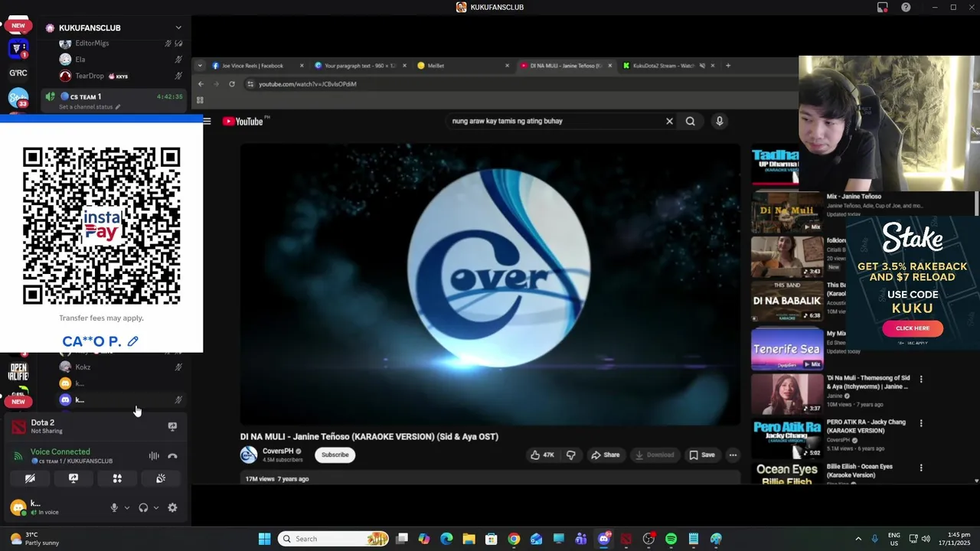Open Windows Start menu

[x=264, y=539]
